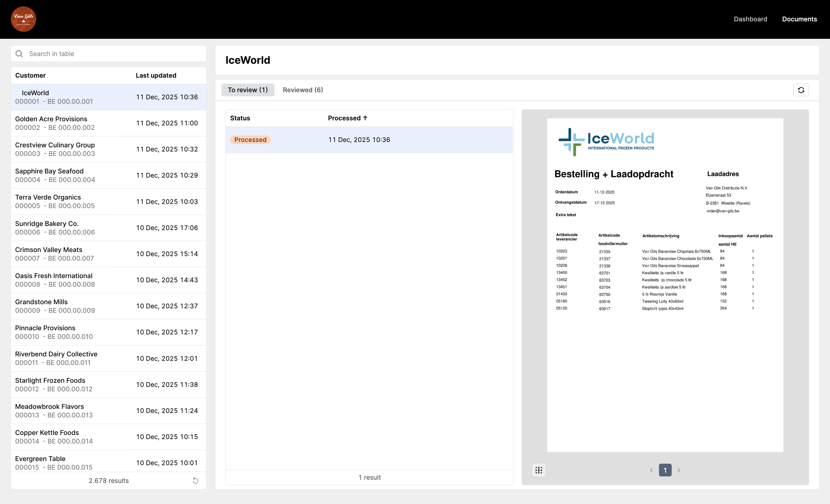Image resolution: width=830 pixels, height=504 pixels.
Task: Select the Sapphire Bay Seafood customer row
Action: 108,176
